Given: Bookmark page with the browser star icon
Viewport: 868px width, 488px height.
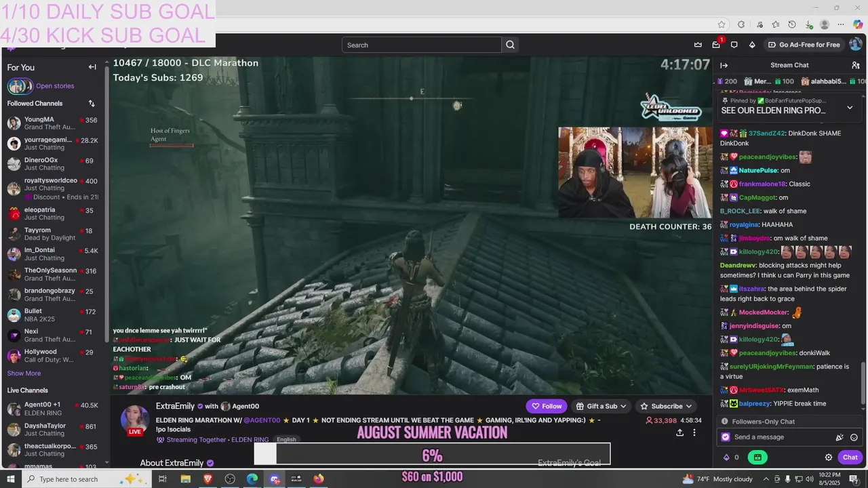Looking at the screenshot, I should coord(722,24).
